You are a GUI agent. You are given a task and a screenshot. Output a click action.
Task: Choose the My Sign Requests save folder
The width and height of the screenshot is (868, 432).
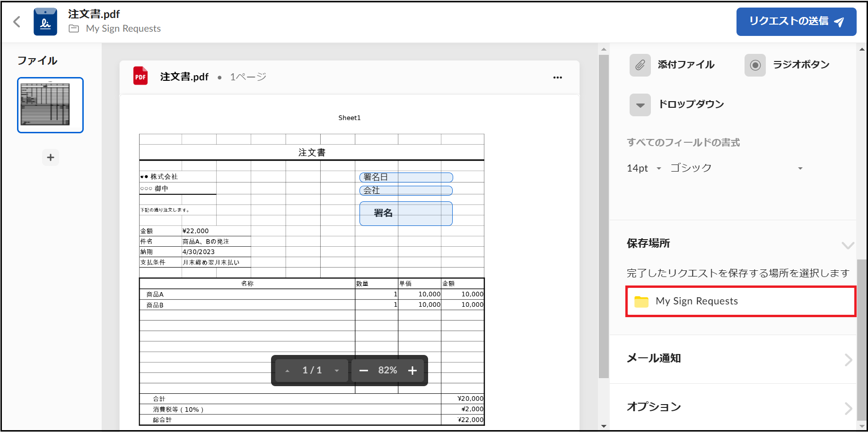[740, 301]
